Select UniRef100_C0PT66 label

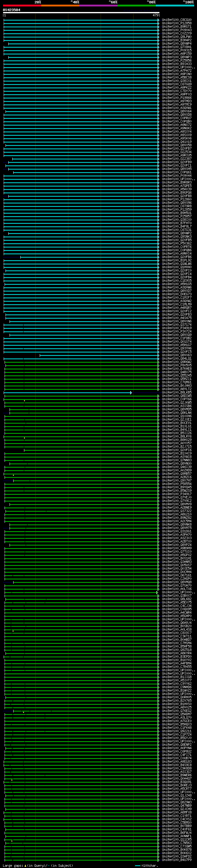[176, 399]
